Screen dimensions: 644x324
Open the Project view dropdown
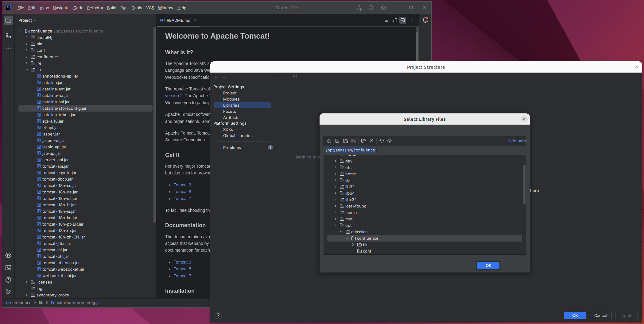pyautogui.click(x=27, y=20)
